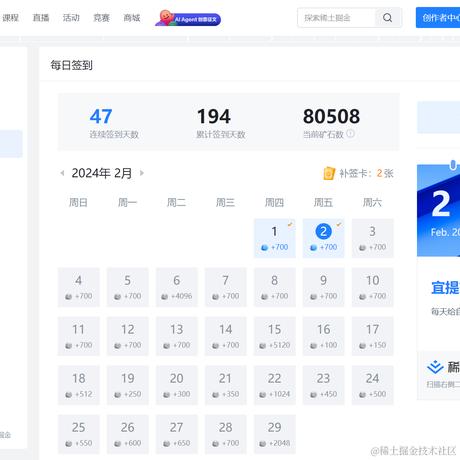Click the blue date card showing 2
The width and height of the screenshot is (460, 460).
click(438, 210)
